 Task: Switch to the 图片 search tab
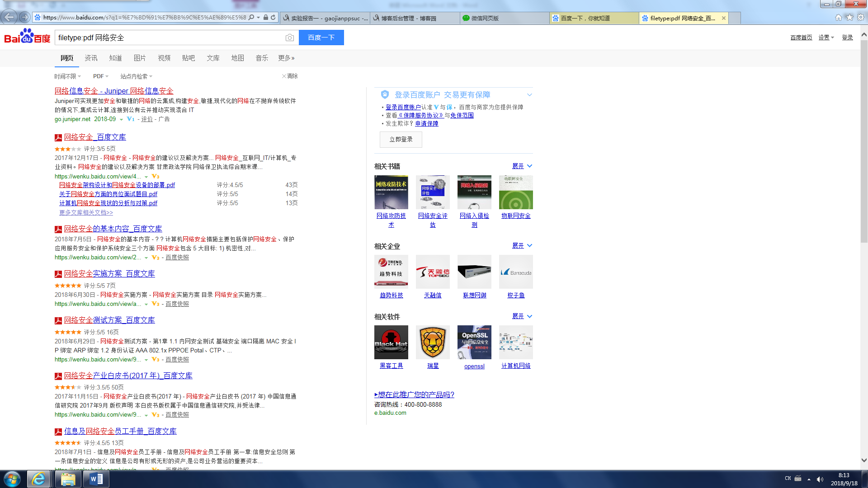pyautogui.click(x=140, y=58)
